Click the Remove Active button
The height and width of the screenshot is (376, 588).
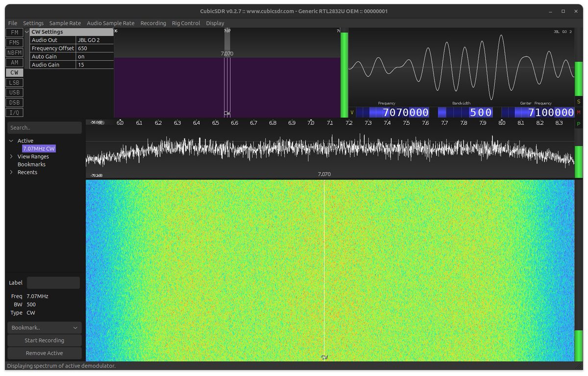45,353
